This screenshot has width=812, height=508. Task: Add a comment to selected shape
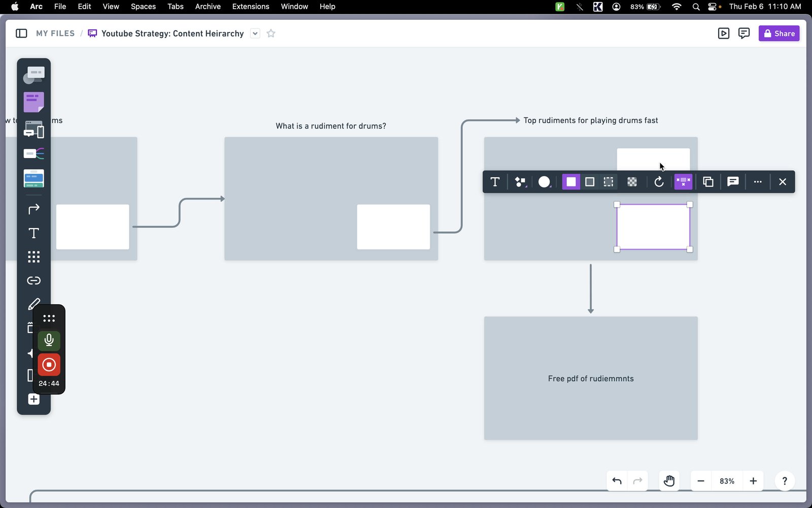click(x=733, y=181)
